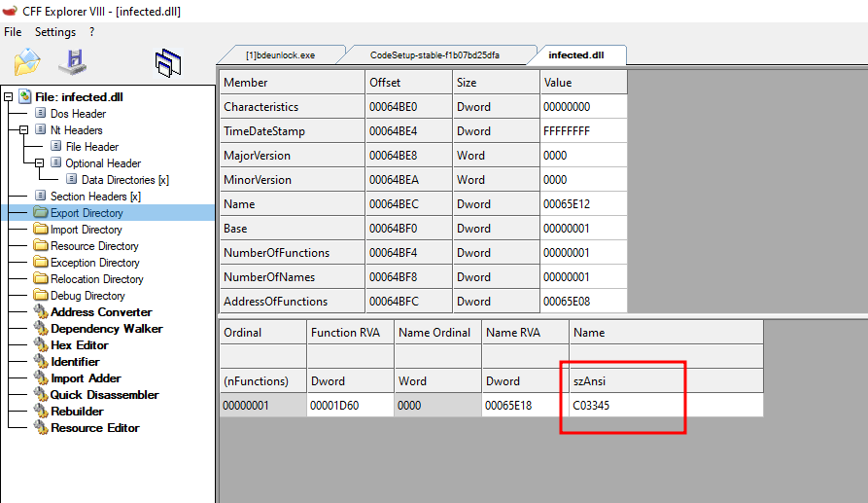Open Exception Directory in the tree

coord(94,263)
